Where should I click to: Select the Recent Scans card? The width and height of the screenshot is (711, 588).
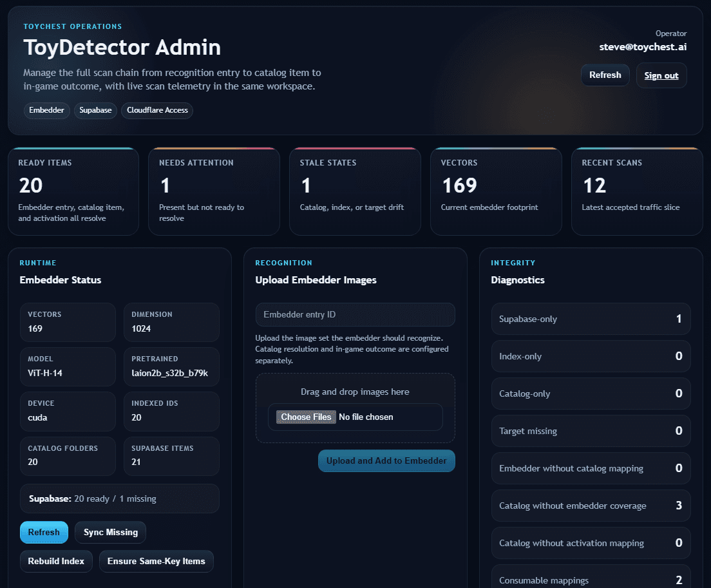[x=636, y=191]
